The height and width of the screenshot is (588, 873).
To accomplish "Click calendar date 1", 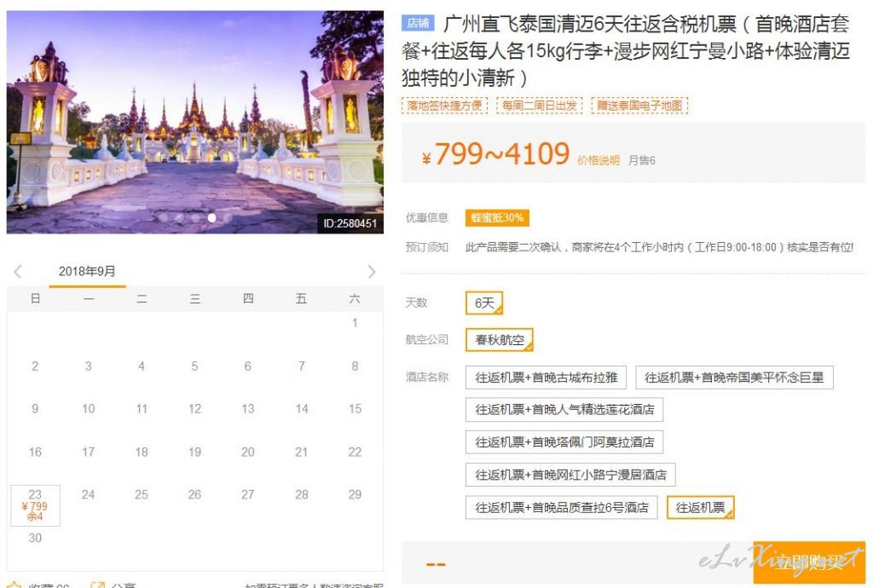I will click(x=355, y=323).
